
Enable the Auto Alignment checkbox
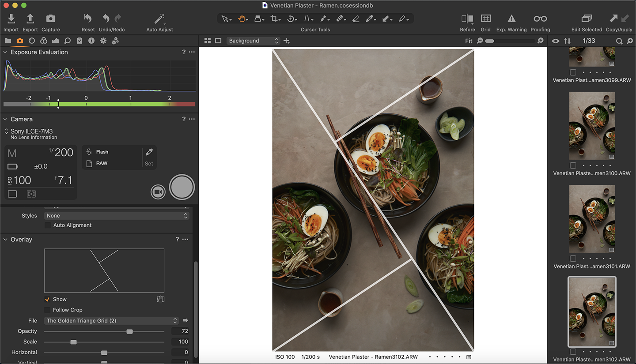[x=48, y=225]
